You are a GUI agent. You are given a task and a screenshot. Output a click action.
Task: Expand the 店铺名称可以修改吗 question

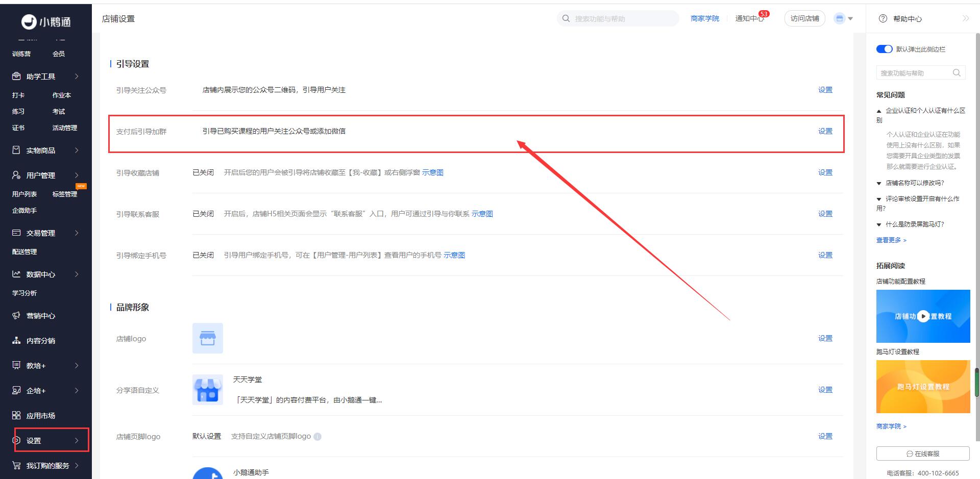(914, 183)
